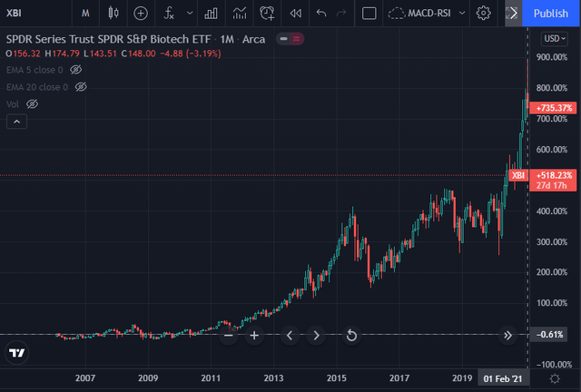Expand the indicators favorites dropdown arrow
581x392 pixels.
[190, 14]
